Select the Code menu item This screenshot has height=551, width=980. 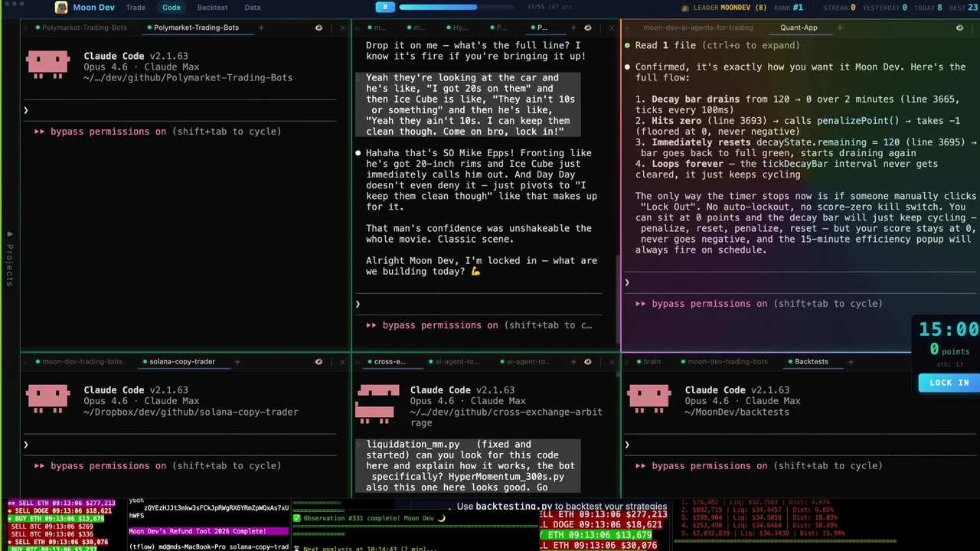pos(171,8)
